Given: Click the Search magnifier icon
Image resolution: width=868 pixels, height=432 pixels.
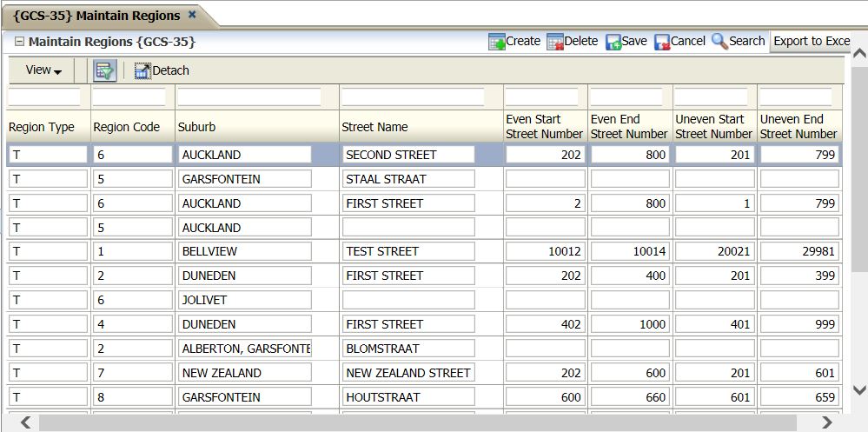Looking at the screenshot, I should coord(719,42).
